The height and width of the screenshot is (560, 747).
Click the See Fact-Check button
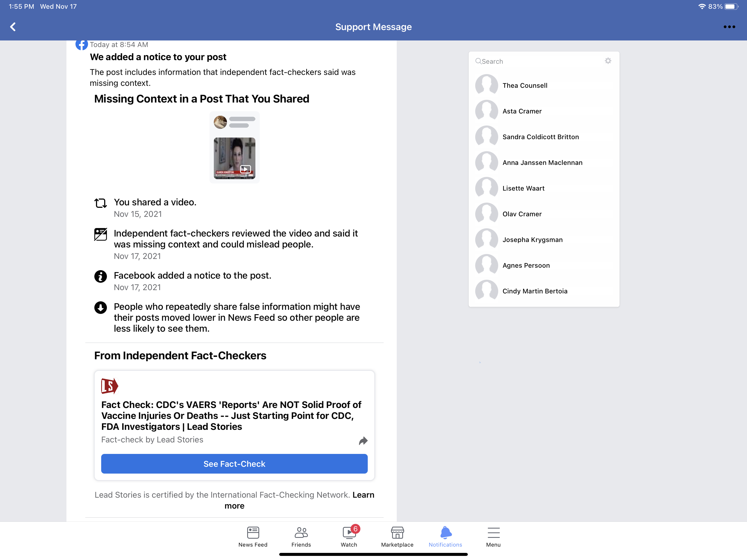(x=234, y=464)
